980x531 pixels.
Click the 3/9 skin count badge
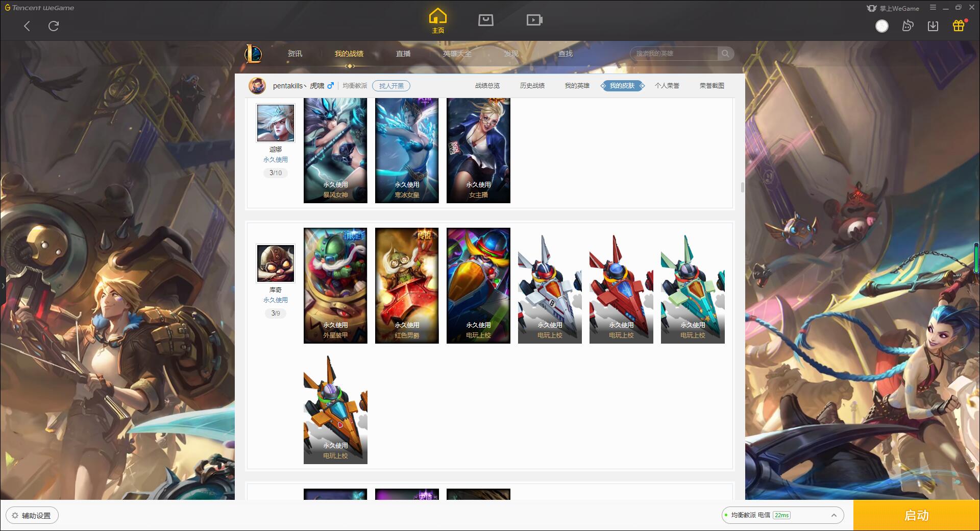click(x=276, y=313)
